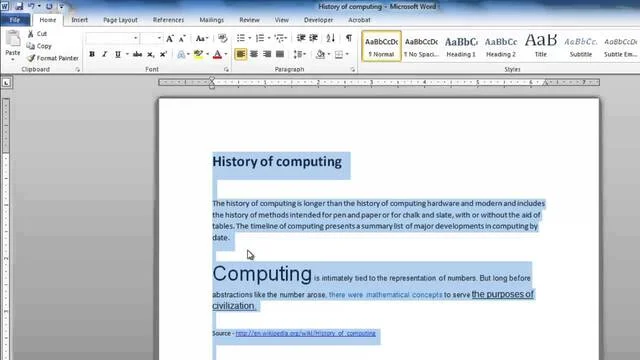This screenshot has width=640, height=360.
Task: Align the selected text left
Action: [x=241, y=54]
